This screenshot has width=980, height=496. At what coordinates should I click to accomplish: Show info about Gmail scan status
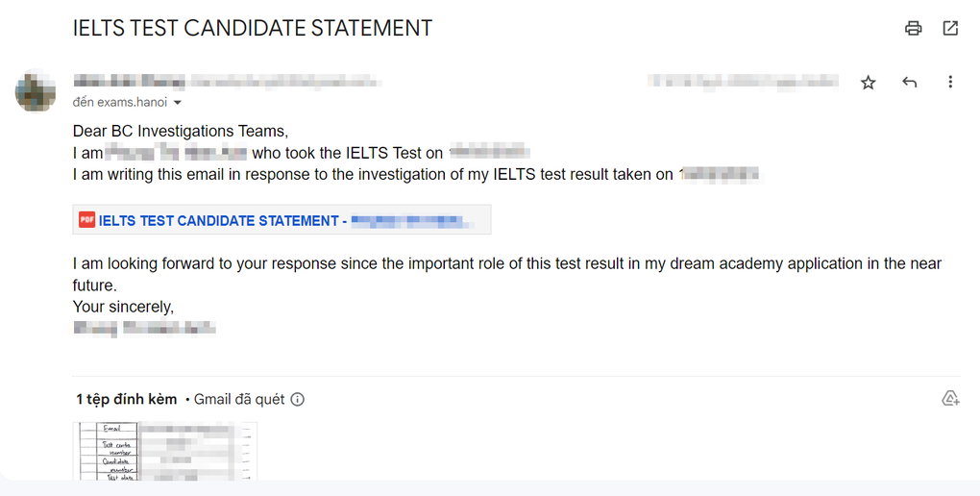298,399
